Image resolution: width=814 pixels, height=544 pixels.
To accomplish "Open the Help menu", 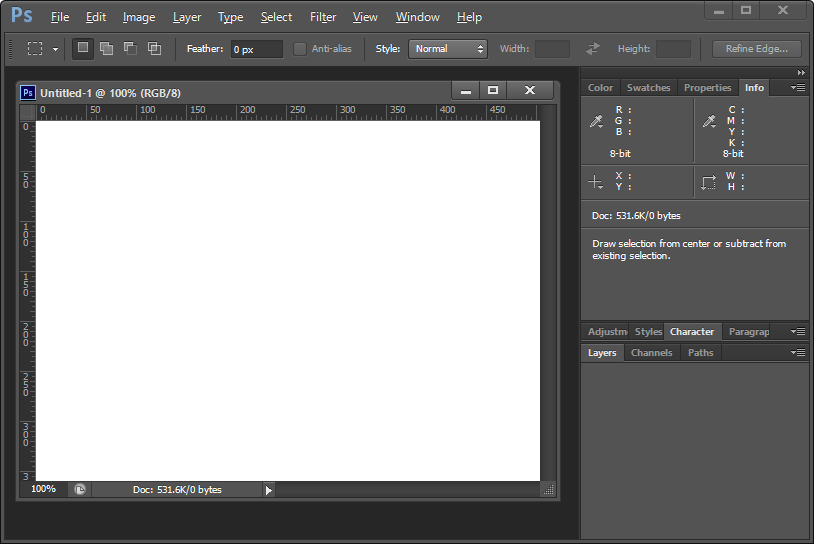I will 469,17.
